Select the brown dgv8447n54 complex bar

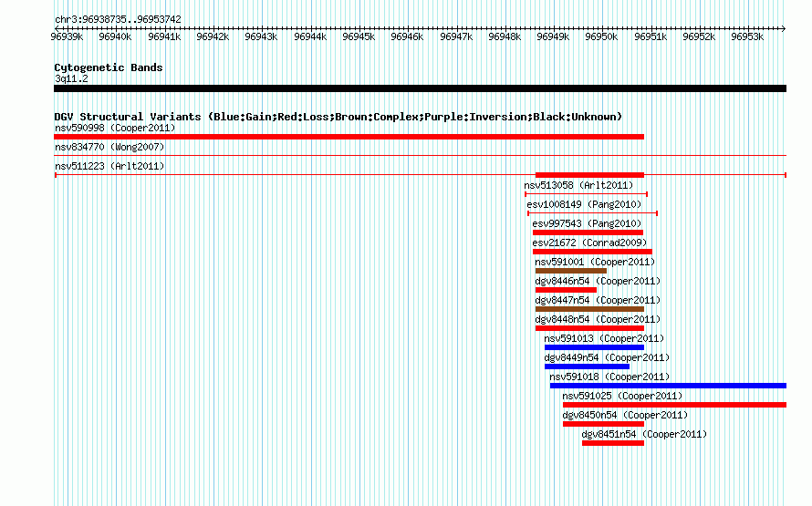point(589,309)
